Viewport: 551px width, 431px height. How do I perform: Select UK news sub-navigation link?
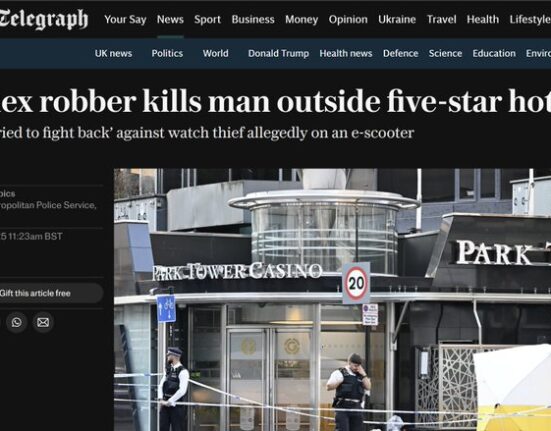point(113,53)
